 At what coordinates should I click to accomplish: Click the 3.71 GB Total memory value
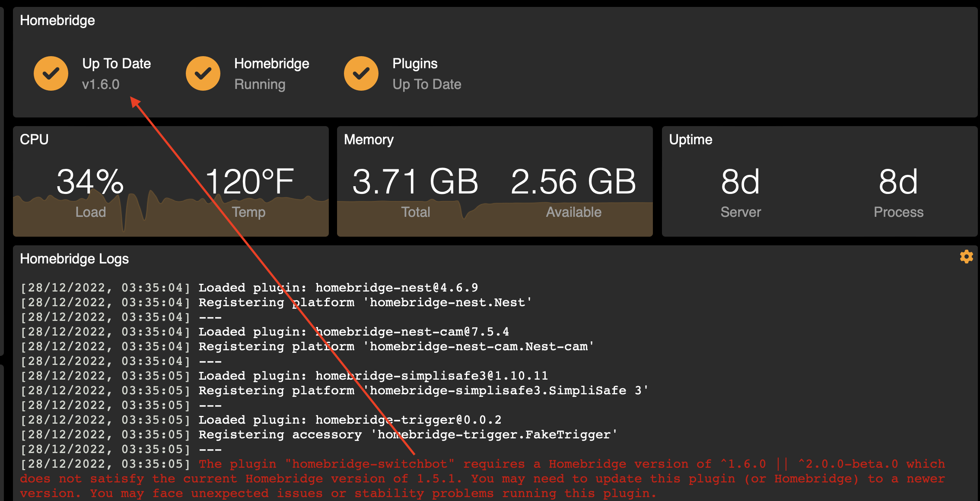415,182
